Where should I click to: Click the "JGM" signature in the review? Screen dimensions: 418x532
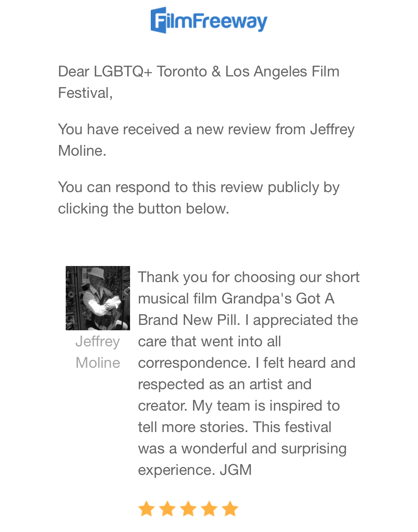pos(236,470)
